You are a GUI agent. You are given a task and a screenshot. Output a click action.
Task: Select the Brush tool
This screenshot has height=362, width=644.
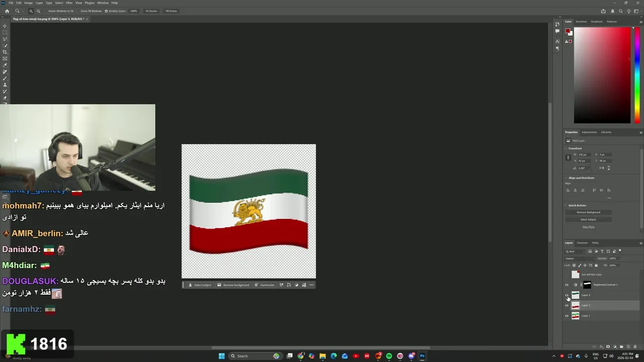5,78
